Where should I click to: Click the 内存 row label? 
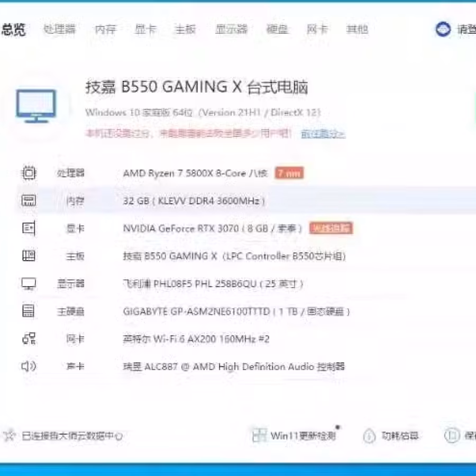(x=75, y=201)
